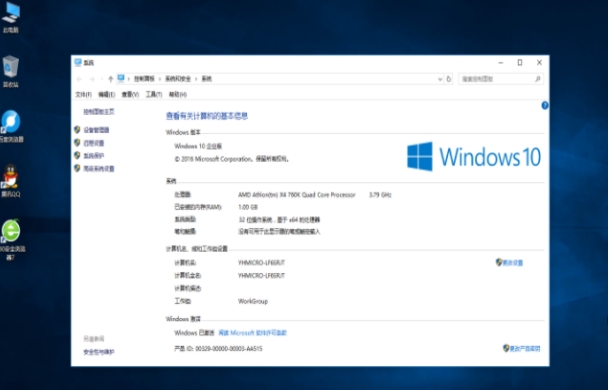Viewport: 613px width, 390px height.
Task: Expand chevron after 系统和安全 in breadcrumb
Action: tap(196, 79)
